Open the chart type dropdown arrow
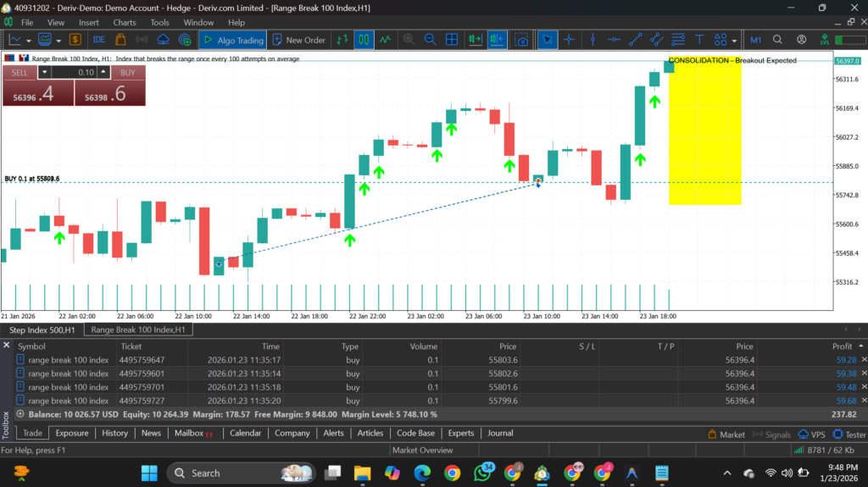Viewport: 868px width, 487px height. pos(30,40)
